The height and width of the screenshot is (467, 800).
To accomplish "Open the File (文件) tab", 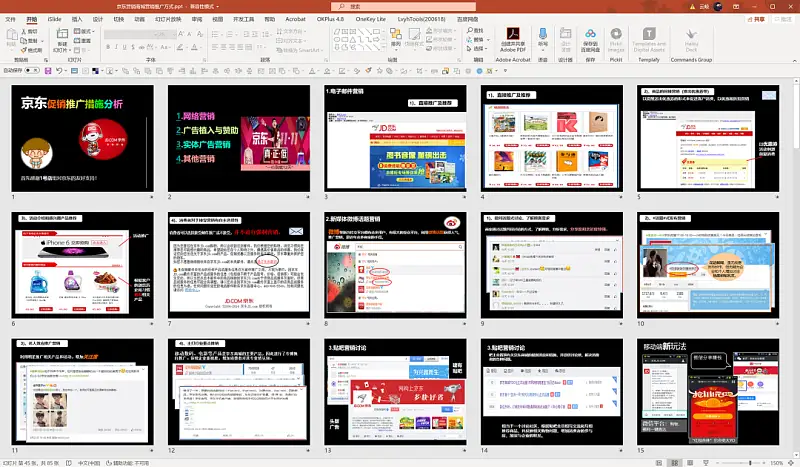I will pos(10,19).
